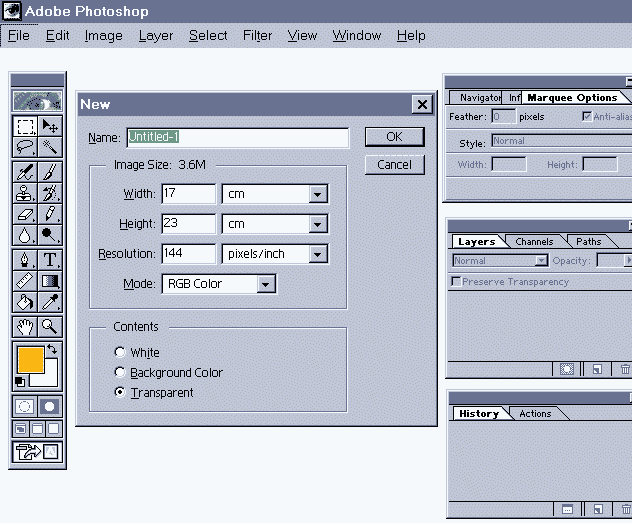Switch to Full Screen with Menu Bar mode
632x523 pixels.
pyautogui.click(x=37, y=429)
